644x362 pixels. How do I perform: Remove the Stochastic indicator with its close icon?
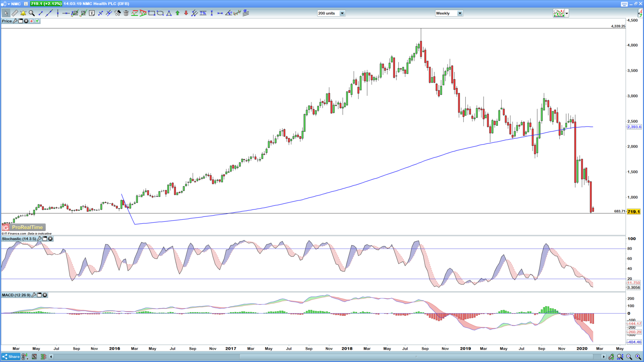(x=50, y=239)
